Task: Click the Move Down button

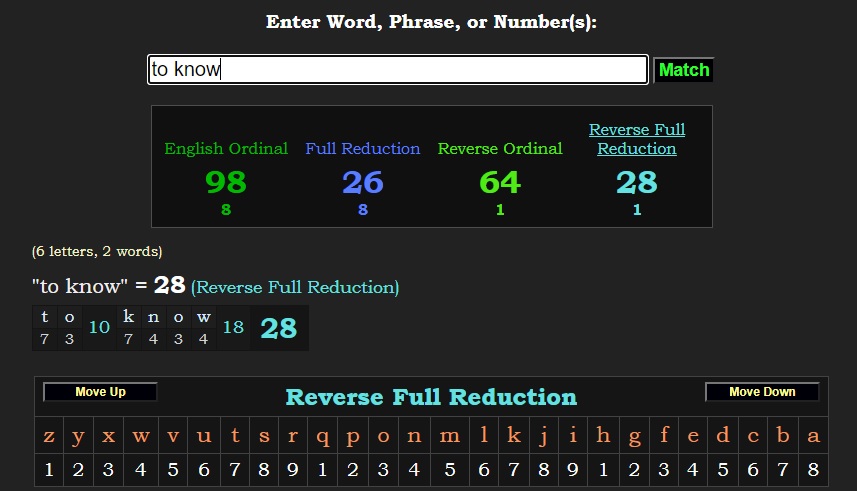Action: pyautogui.click(x=762, y=391)
